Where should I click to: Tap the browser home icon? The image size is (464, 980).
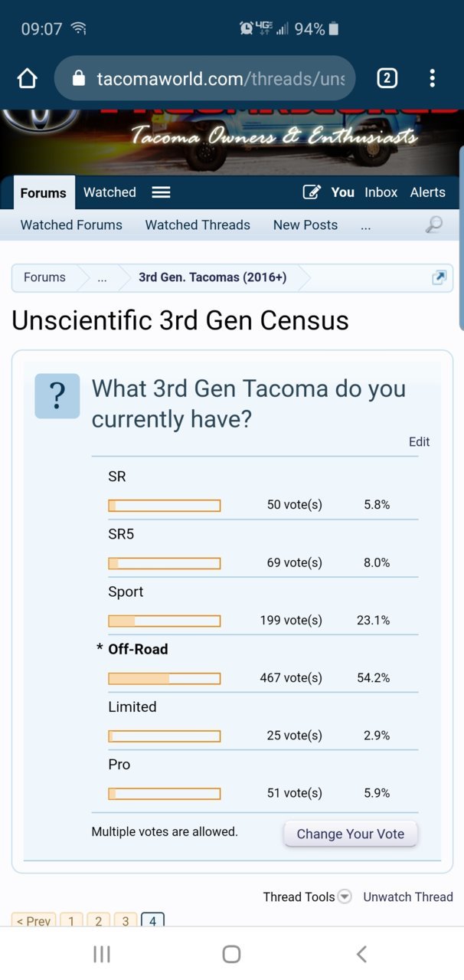[x=27, y=78]
